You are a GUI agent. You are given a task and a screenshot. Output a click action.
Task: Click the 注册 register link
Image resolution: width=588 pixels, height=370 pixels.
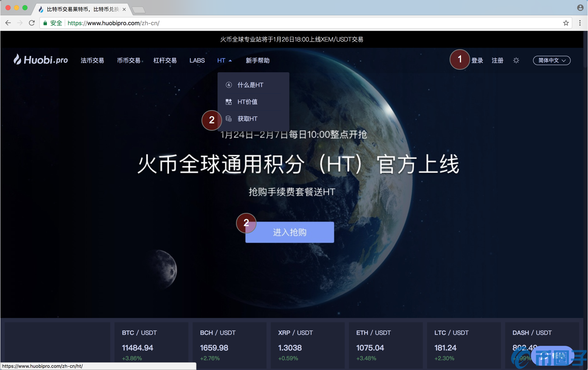click(497, 60)
